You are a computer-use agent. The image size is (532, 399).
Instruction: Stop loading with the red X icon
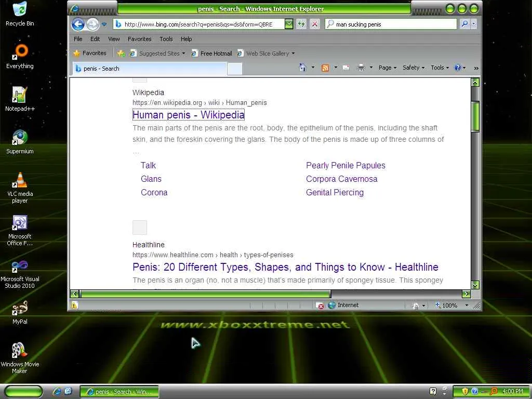(x=315, y=24)
